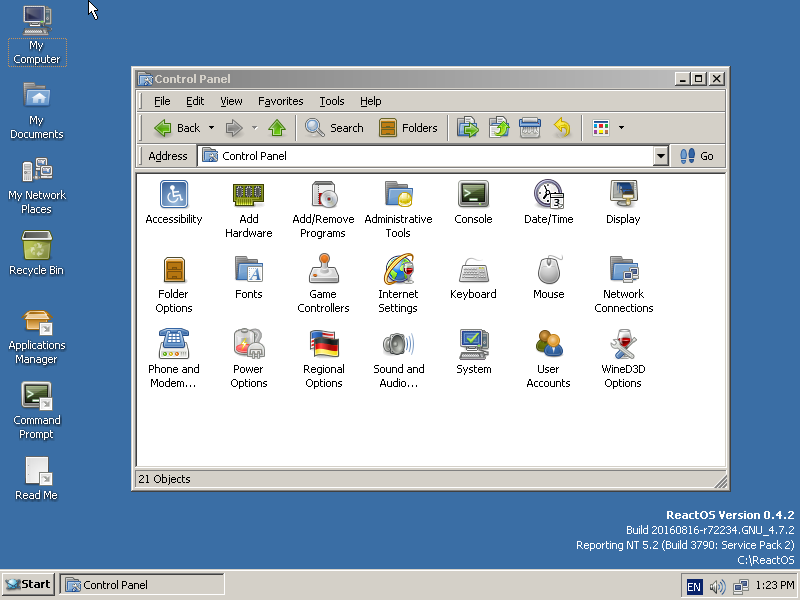Select My Computer desktop icon
Screen dimensions: 800x600
pos(37,36)
